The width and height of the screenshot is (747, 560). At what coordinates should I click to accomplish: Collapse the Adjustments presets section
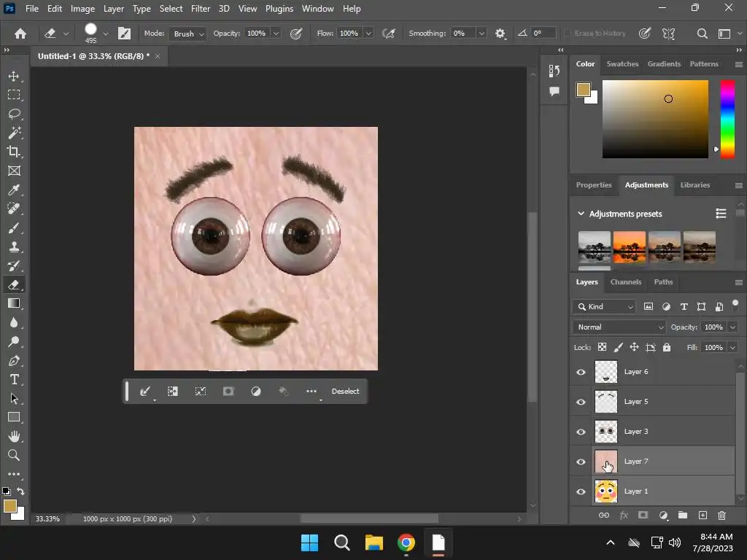(x=581, y=214)
